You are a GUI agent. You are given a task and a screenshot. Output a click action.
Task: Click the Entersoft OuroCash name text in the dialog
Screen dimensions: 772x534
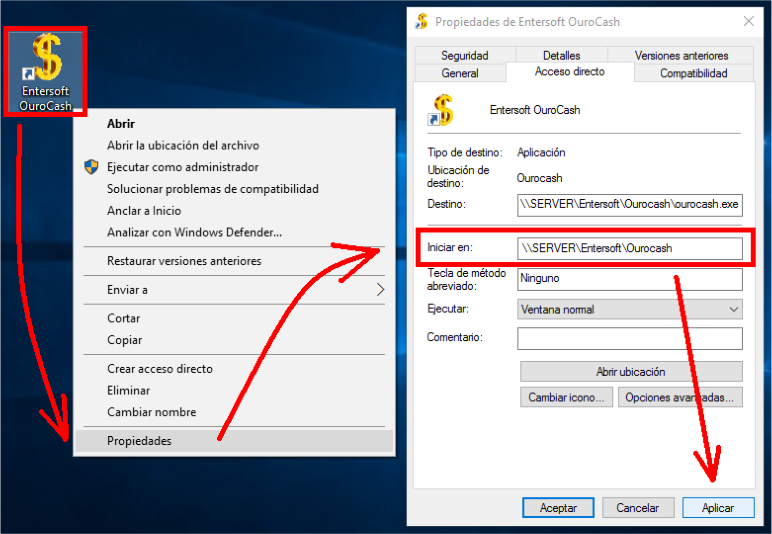(x=535, y=110)
